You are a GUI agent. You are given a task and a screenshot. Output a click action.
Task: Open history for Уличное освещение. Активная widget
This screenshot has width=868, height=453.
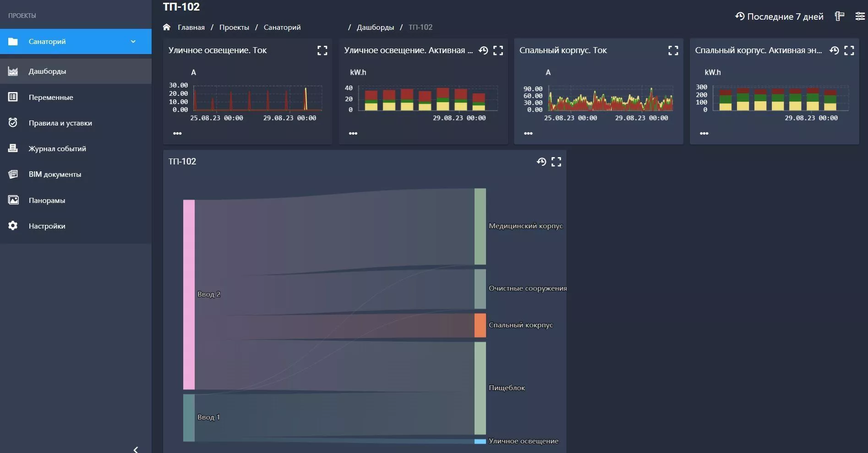pos(483,50)
